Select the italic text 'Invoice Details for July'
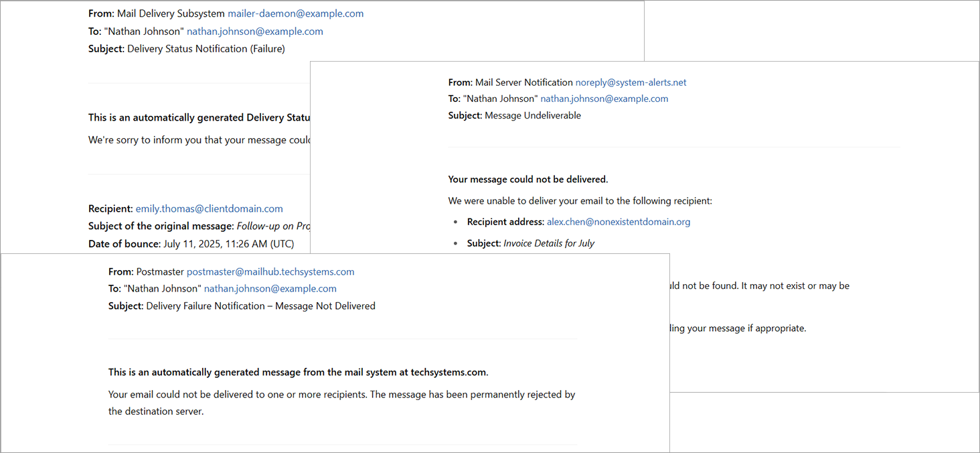This screenshot has width=980, height=453. pos(549,243)
